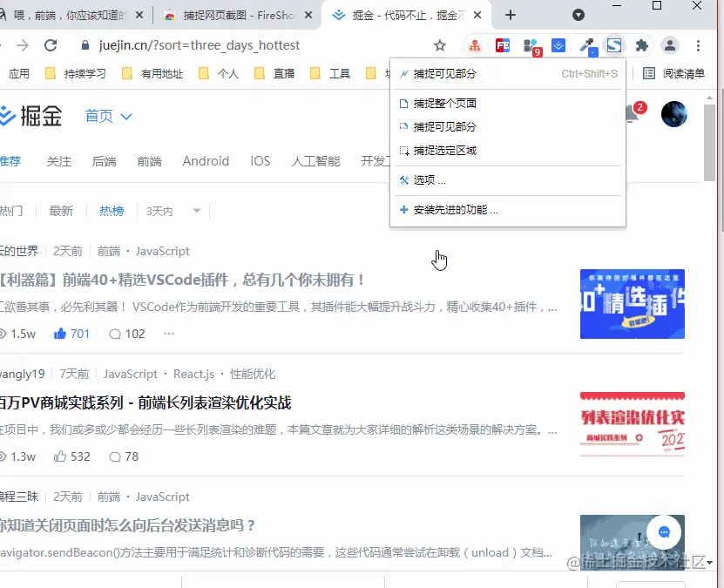Open Chrome's three-dot menu
The image size is (724, 588).
(x=699, y=44)
